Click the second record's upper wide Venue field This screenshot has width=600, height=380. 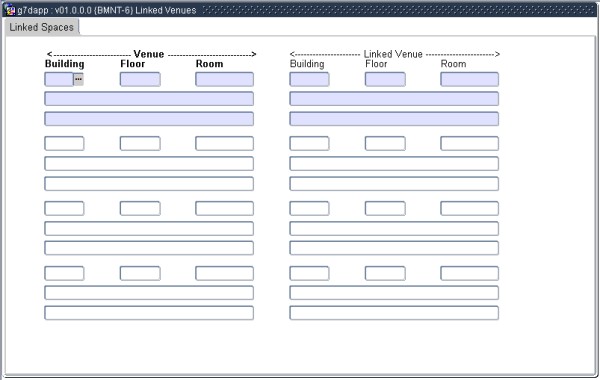point(149,163)
